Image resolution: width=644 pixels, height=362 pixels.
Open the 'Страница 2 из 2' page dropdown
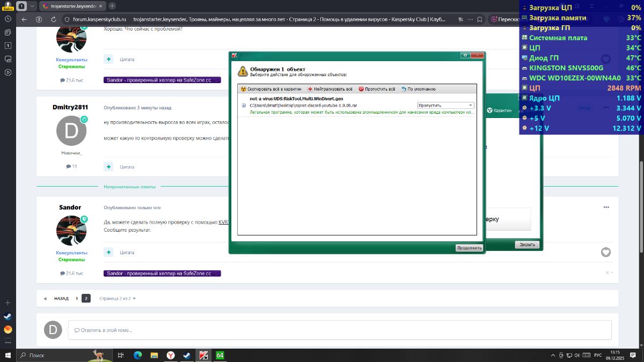[x=118, y=299]
